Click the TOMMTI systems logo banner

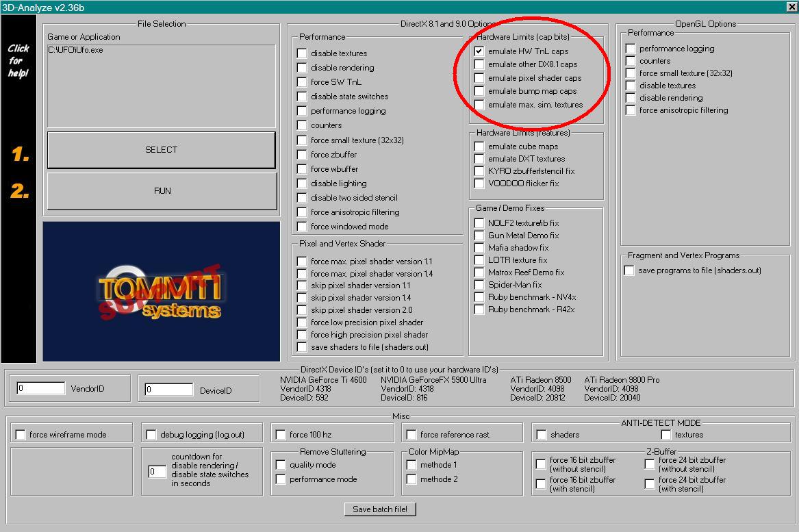coord(161,292)
